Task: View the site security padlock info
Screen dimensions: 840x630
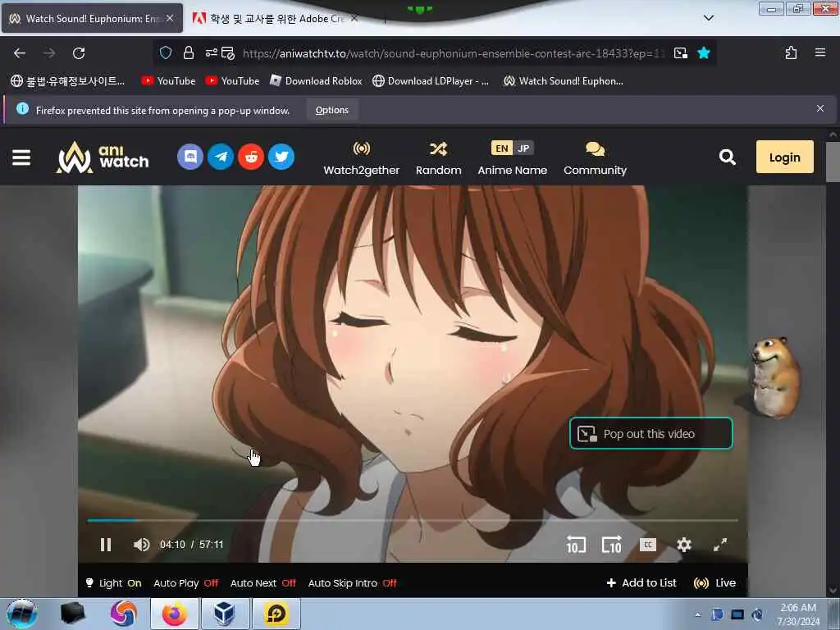Action: click(188, 52)
